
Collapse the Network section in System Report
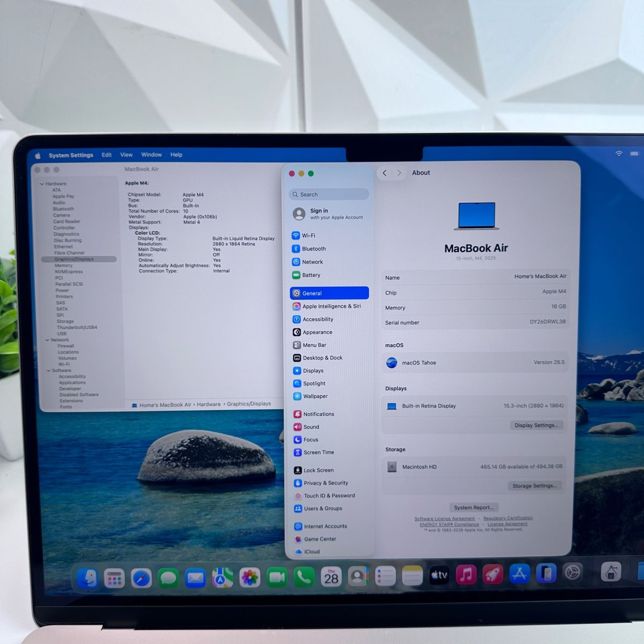[47, 340]
